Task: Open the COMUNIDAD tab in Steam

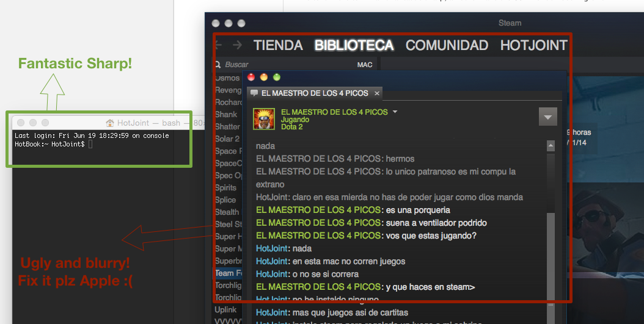Action: tap(447, 45)
